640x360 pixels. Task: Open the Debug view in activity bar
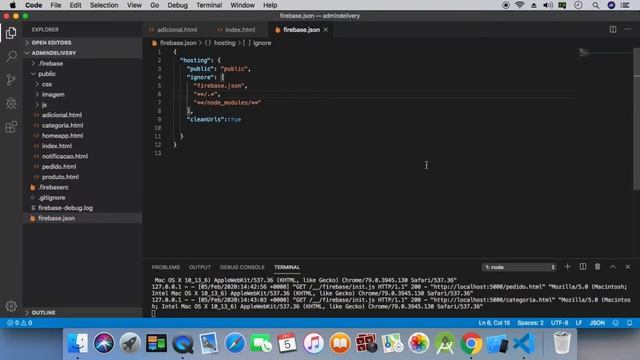click(11, 103)
